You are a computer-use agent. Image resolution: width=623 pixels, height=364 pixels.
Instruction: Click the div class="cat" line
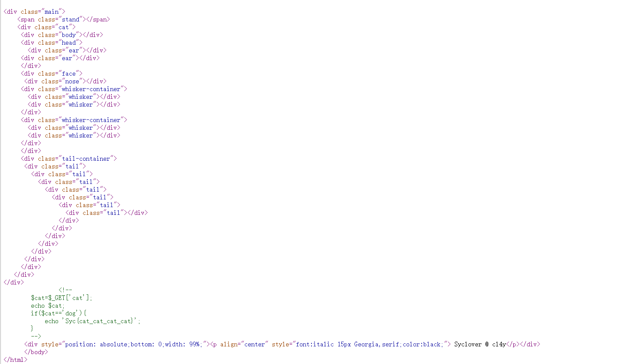pyautogui.click(x=46, y=27)
